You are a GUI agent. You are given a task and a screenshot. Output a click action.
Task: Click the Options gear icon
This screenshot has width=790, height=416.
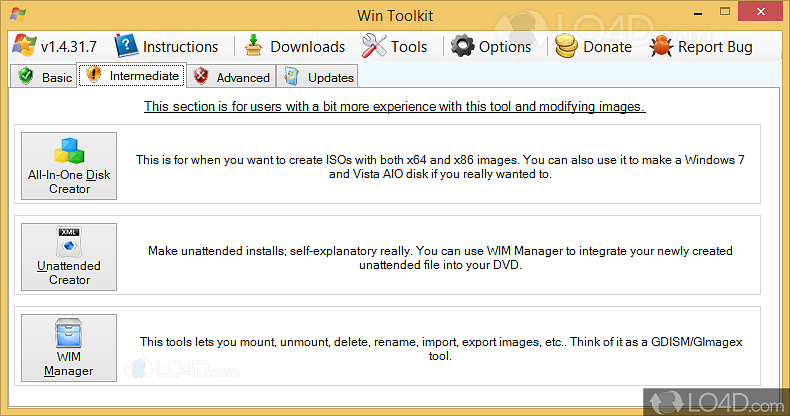coord(462,46)
